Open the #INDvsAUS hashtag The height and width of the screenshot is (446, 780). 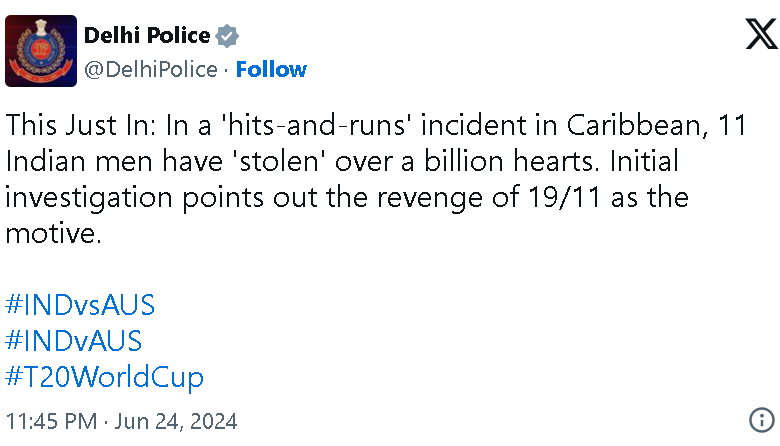click(x=80, y=305)
